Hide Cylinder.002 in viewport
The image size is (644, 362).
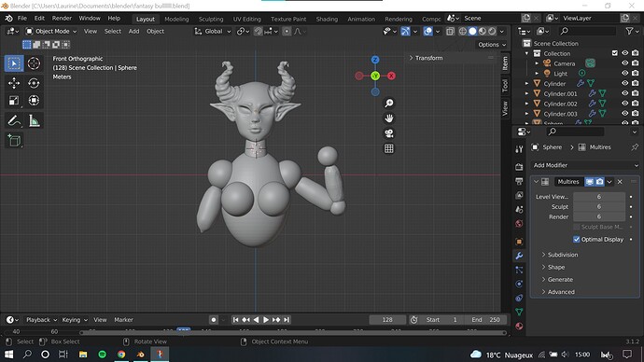624,104
